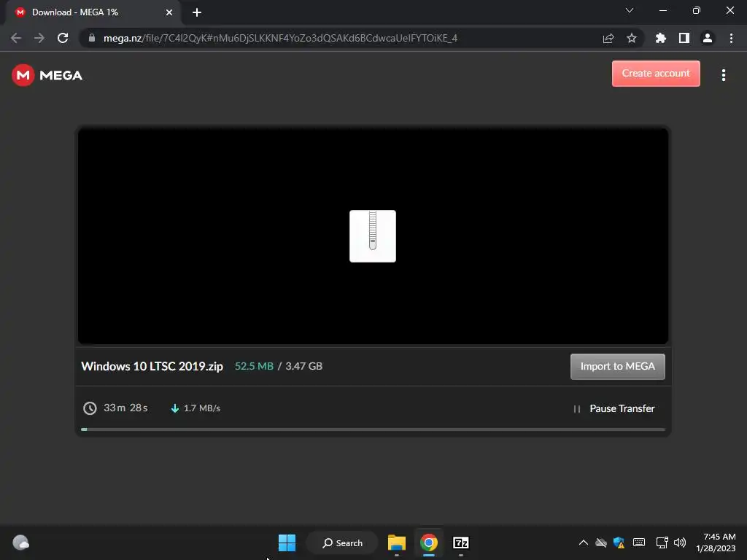The image size is (747, 560).
Task: Open the Windows Start menu
Action: click(287, 542)
